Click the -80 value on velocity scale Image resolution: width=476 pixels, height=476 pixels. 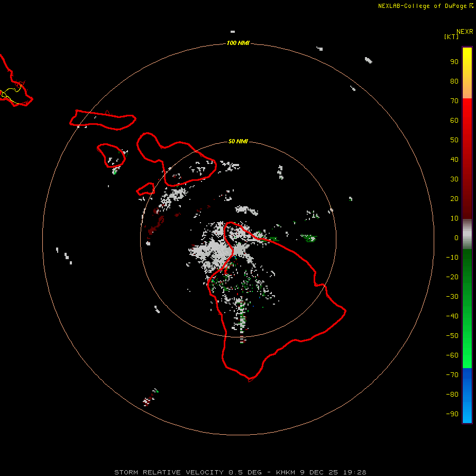(452, 395)
